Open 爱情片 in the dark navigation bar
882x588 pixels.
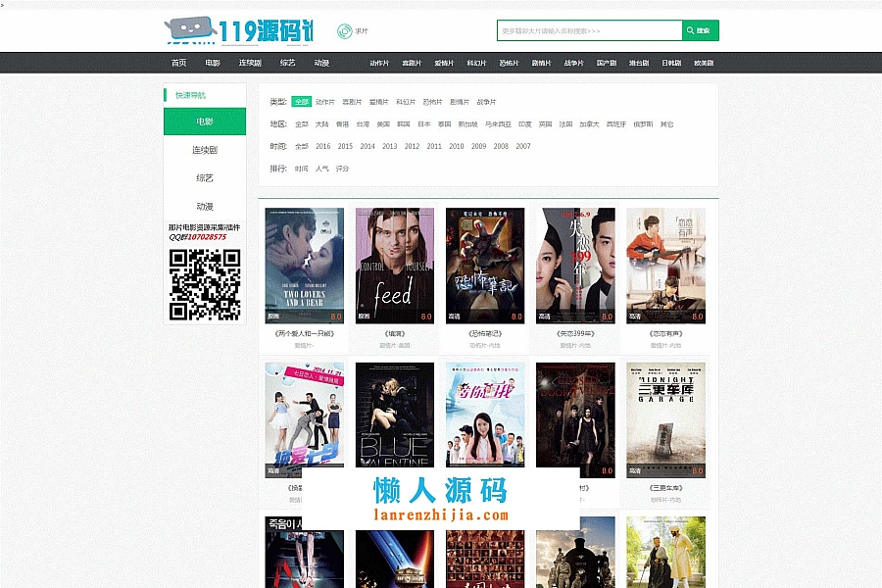tap(444, 63)
